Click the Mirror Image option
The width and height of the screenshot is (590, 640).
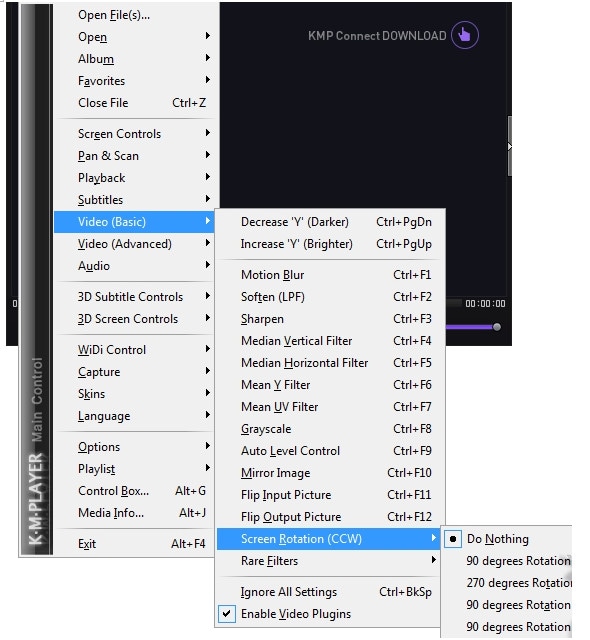330,473
